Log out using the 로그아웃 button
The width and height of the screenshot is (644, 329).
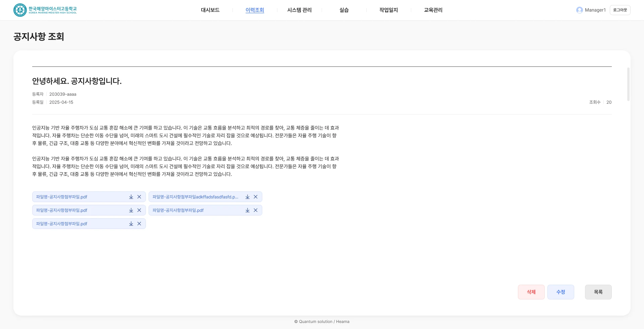coord(620,10)
